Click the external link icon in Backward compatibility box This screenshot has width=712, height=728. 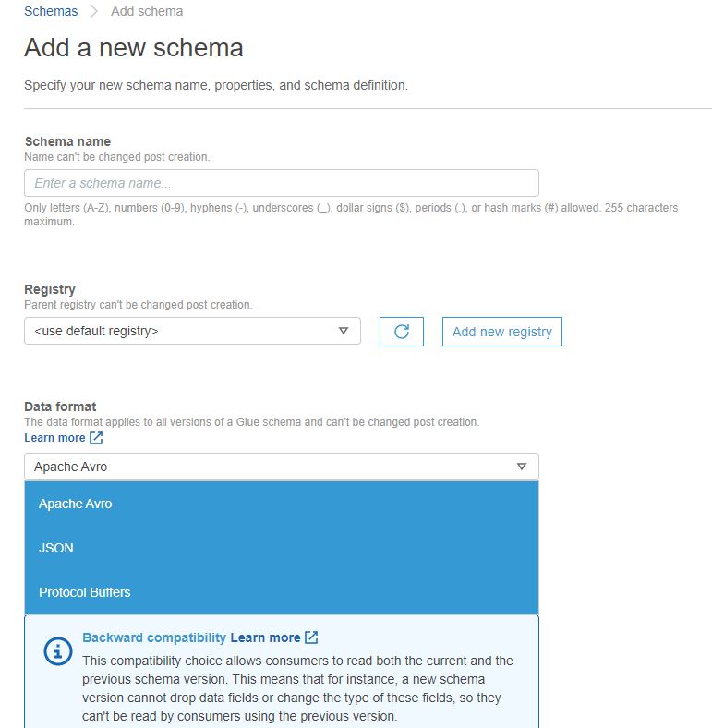[311, 637]
